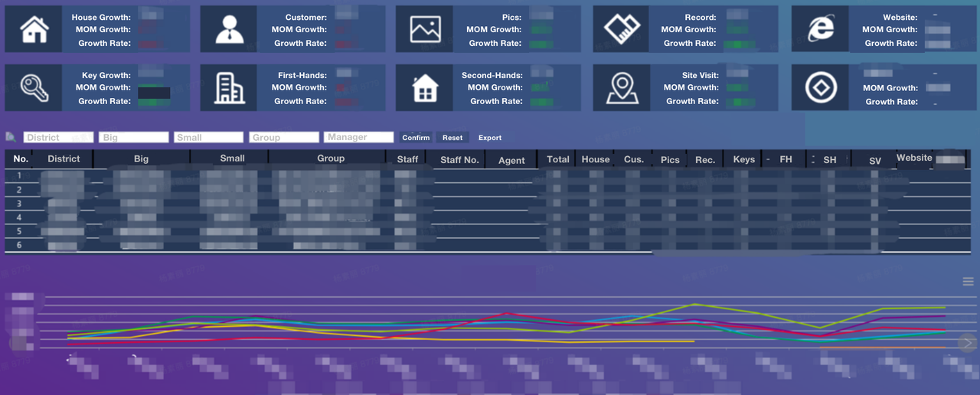
Task: Click into the Small filter box
Action: [x=208, y=137]
